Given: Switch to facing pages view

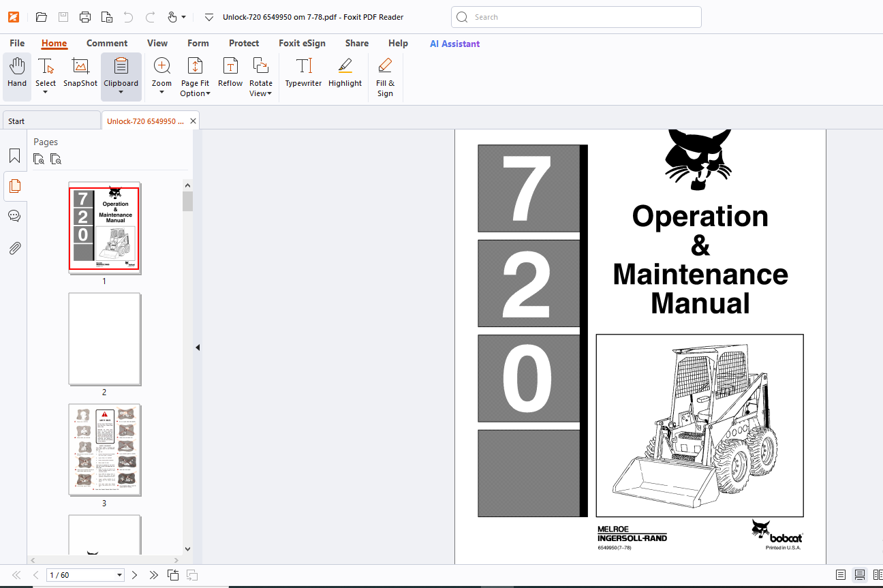Looking at the screenshot, I should 878,575.
